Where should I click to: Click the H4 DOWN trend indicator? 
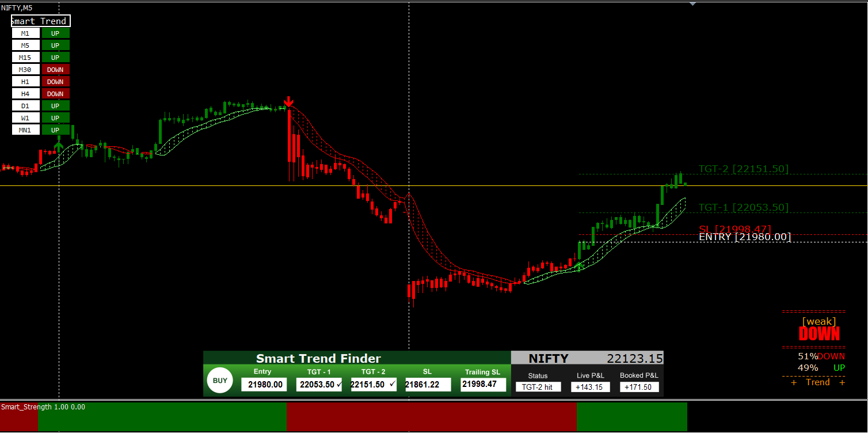tap(55, 93)
